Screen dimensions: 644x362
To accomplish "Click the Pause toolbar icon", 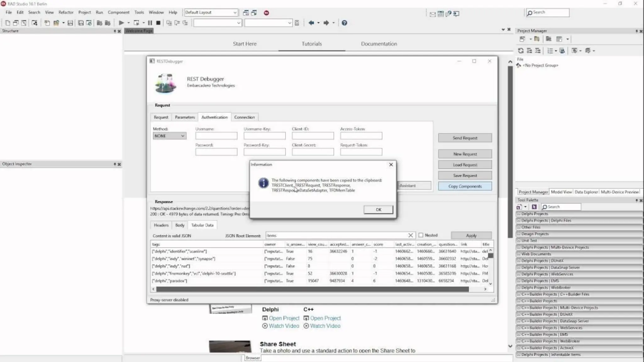I will coord(150,23).
